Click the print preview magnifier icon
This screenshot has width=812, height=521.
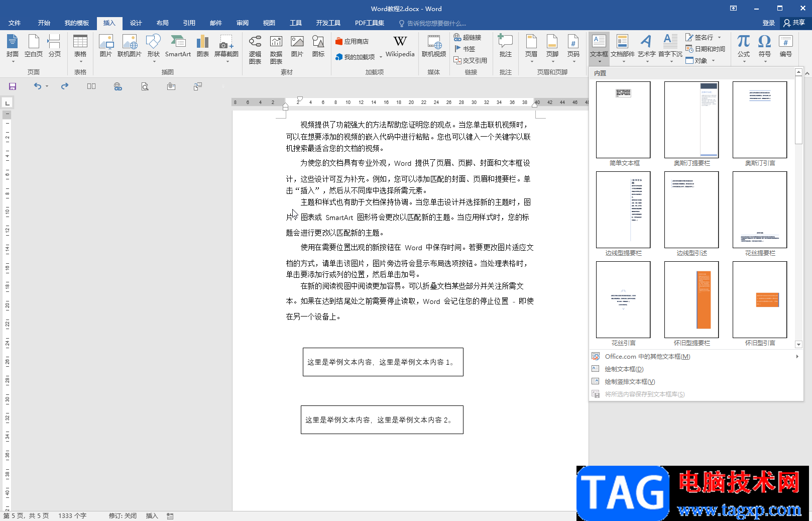(x=145, y=86)
